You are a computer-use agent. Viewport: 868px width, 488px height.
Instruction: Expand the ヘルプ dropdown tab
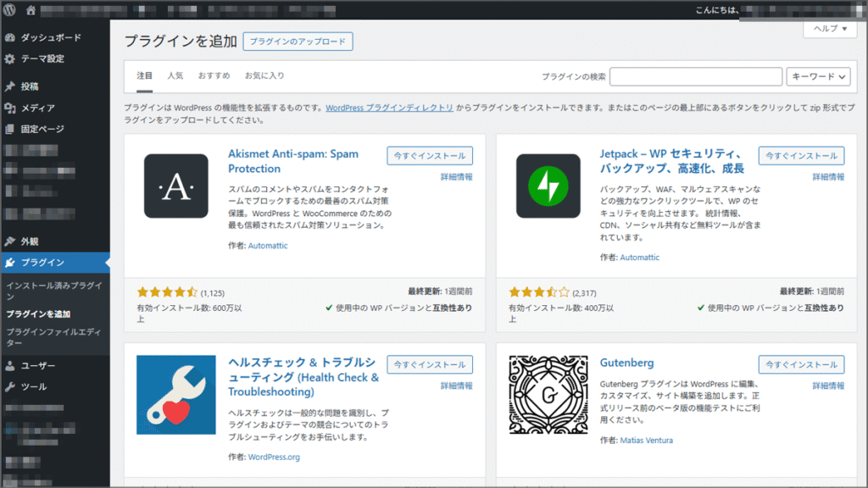(831, 29)
